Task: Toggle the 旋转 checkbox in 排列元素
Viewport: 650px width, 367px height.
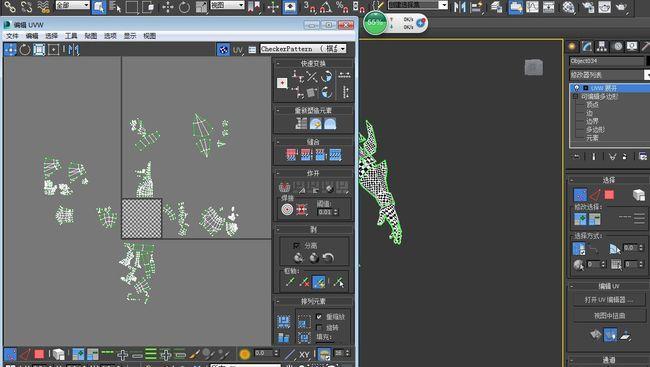Action: pyautogui.click(x=319, y=328)
